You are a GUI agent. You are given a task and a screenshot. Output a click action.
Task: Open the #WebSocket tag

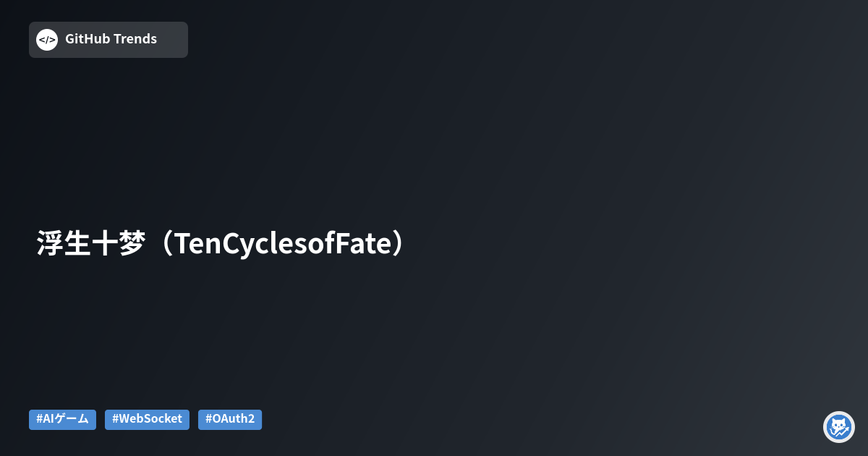tap(147, 420)
